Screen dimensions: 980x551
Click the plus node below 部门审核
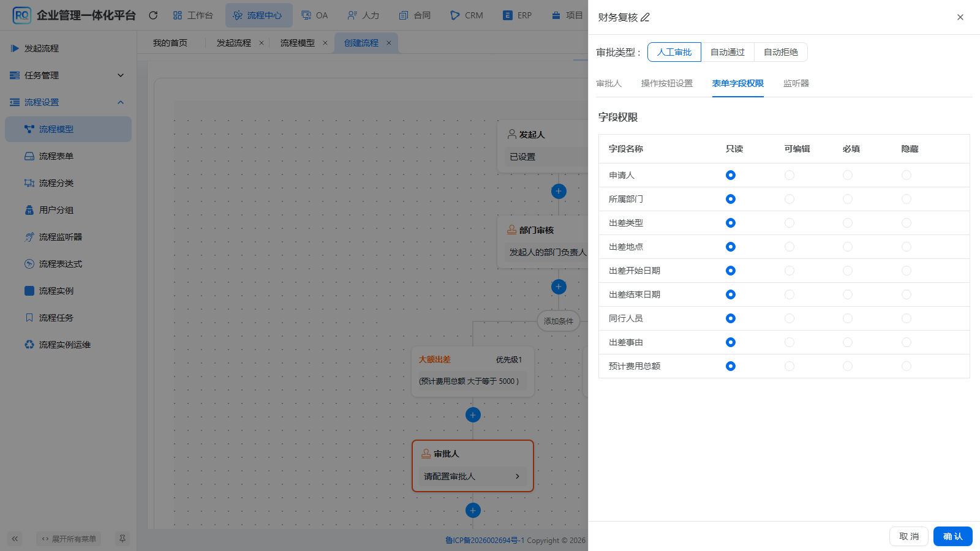tap(559, 287)
